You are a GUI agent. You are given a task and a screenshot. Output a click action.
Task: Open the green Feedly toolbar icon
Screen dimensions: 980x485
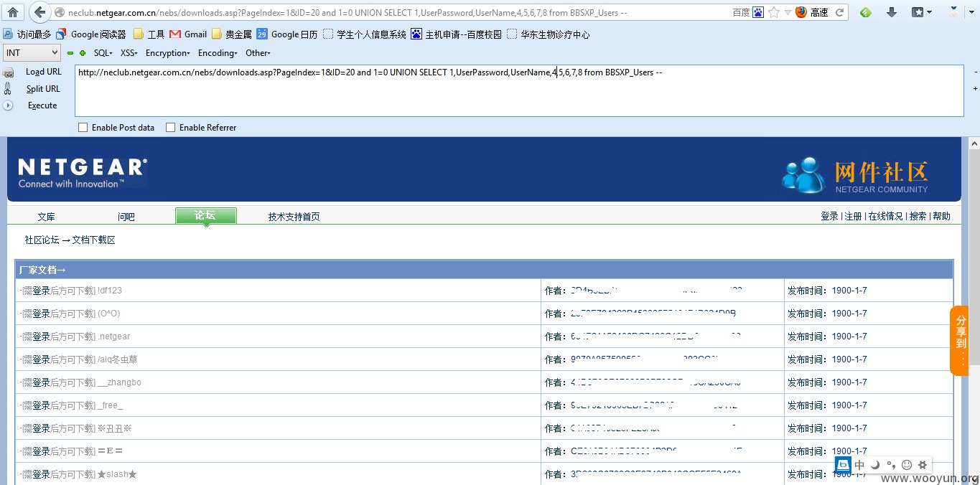pos(866,12)
